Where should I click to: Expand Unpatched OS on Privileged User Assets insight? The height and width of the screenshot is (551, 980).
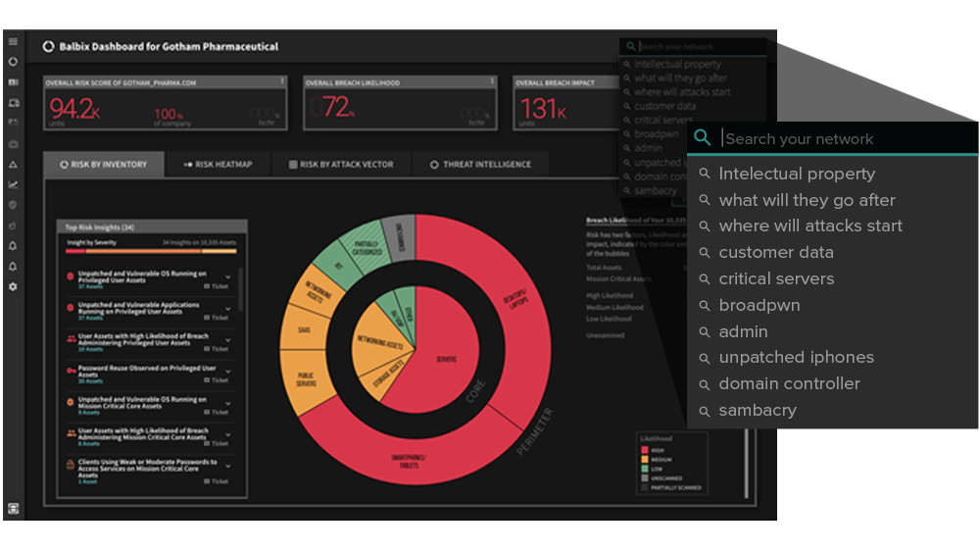tap(228, 277)
